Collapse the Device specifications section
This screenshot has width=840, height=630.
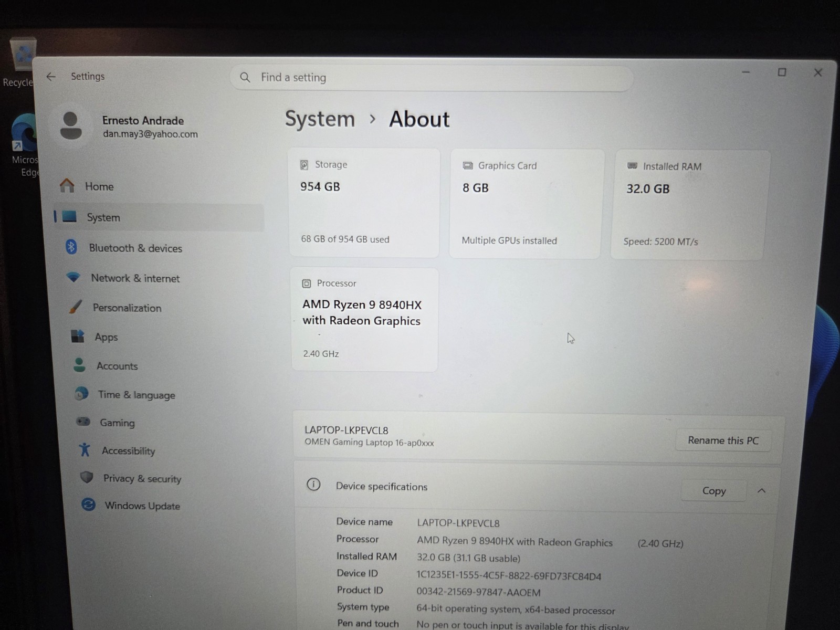[761, 491]
